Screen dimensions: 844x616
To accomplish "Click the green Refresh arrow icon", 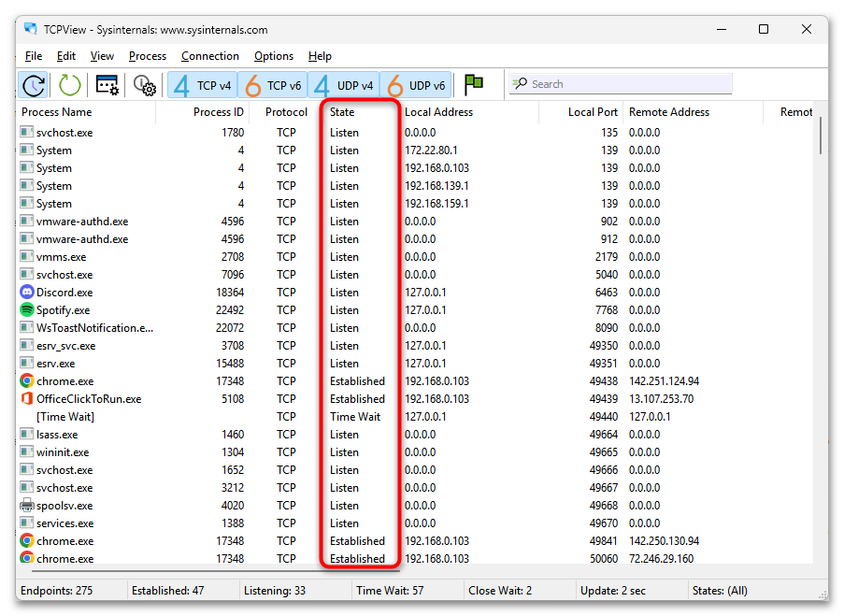I will 69,85.
